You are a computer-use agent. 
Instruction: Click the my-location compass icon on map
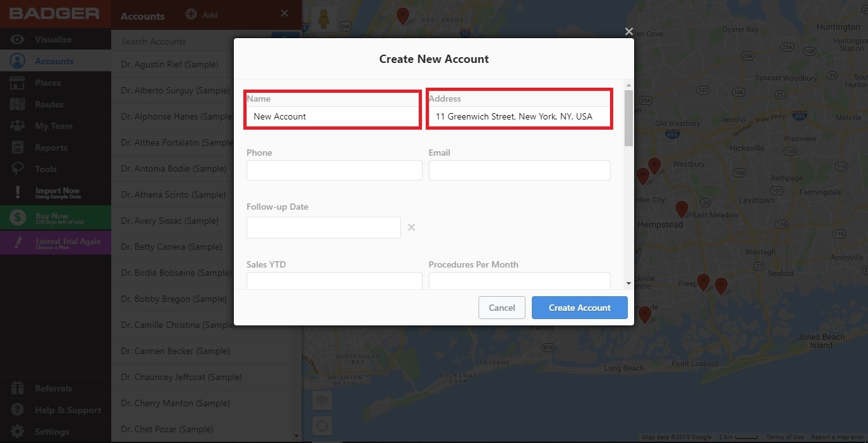tap(322, 426)
